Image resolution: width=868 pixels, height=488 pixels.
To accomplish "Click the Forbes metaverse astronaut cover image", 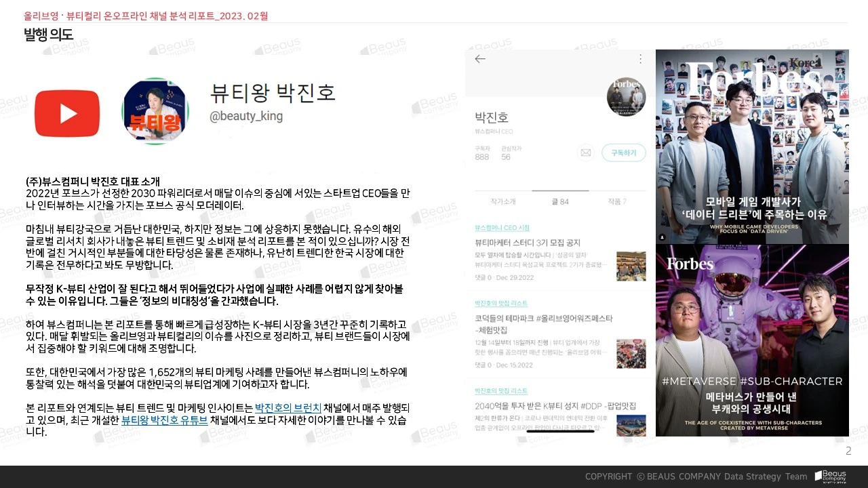I will [x=752, y=340].
